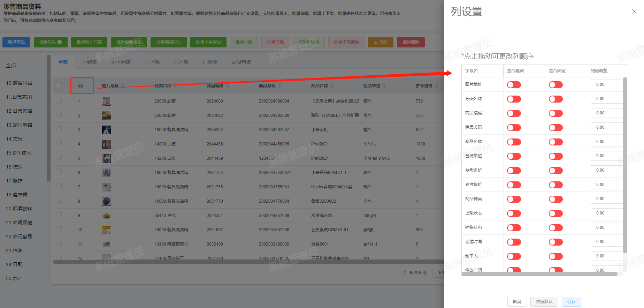Toggle 是否隐藏 switch for 包装单位
The width and height of the screenshot is (644, 308).
[x=514, y=156]
